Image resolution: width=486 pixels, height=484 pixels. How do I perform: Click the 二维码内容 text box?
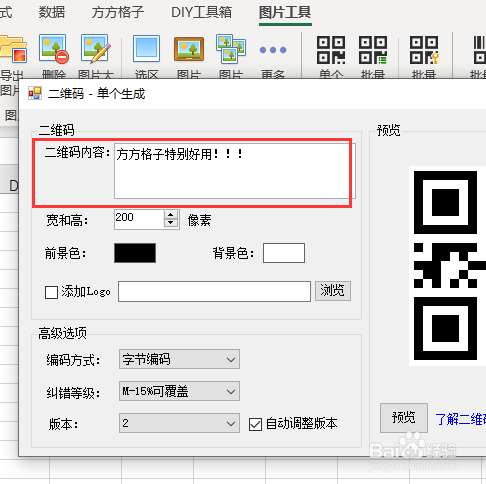coord(235,171)
